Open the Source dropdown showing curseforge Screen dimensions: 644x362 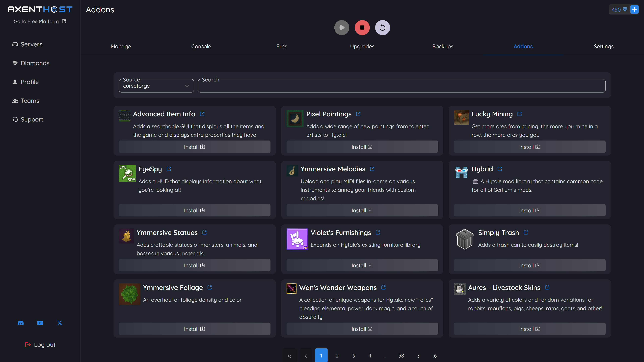point(156,86)
